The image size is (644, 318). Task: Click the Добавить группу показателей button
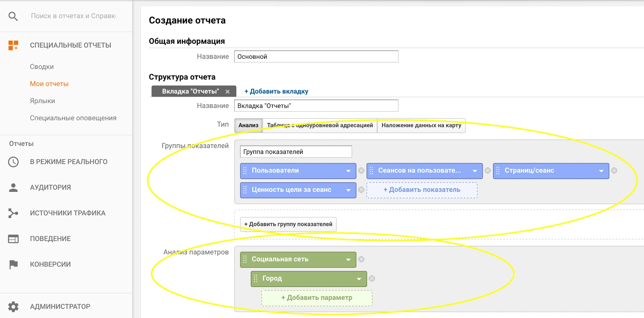288,224
